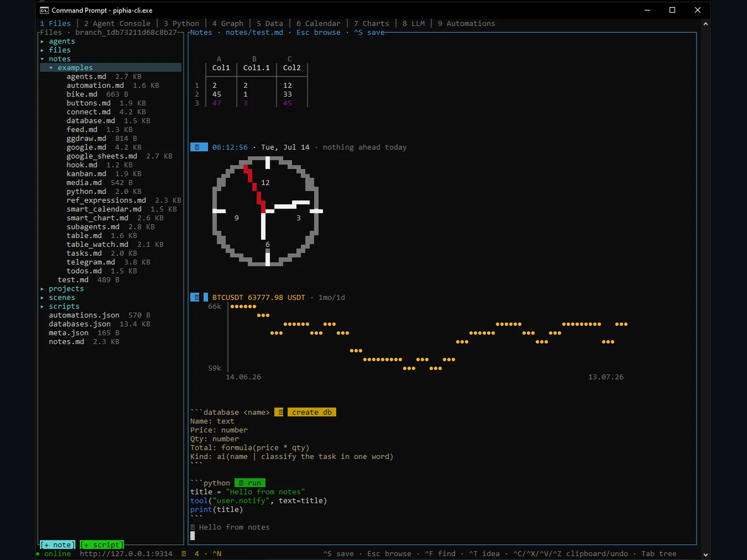Click the scrollbar down arrow
747x560 pixels.
(x=705, y=555)
